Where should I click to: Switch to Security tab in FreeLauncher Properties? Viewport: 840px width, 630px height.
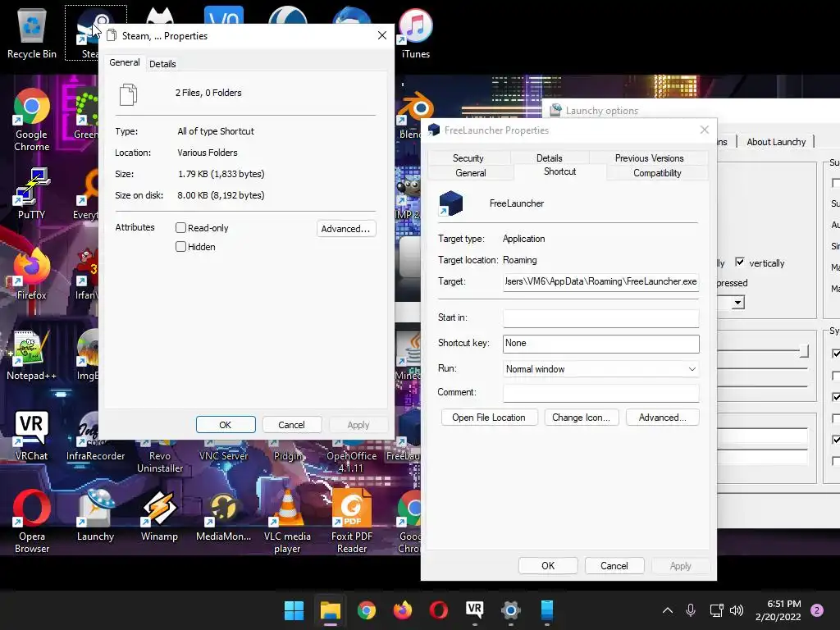click(468, 158)
